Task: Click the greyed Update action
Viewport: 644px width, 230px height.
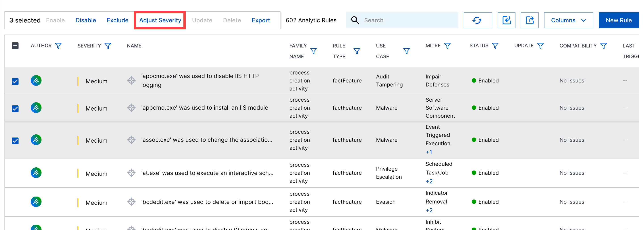Action: pyautogui.click(x=202, y=20)
